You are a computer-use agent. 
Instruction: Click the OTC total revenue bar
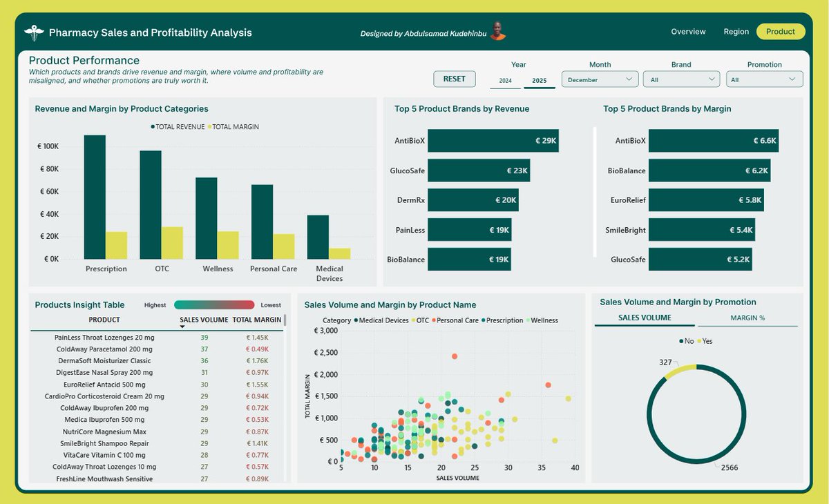pos(151,204)
